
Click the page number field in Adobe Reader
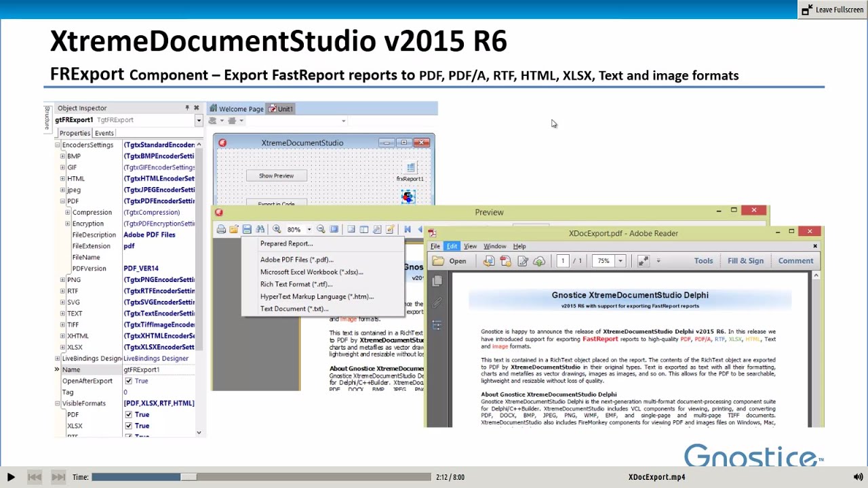[562, 261]
